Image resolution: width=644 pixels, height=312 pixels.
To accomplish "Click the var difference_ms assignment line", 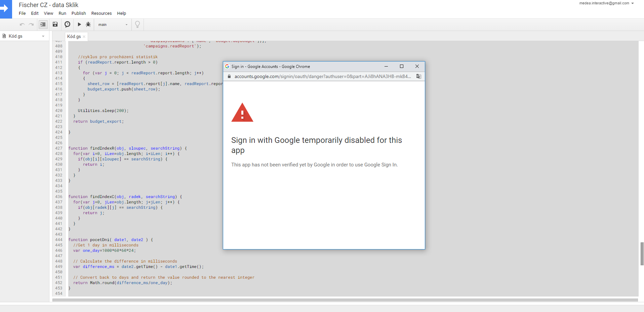I will click(138, 267).
